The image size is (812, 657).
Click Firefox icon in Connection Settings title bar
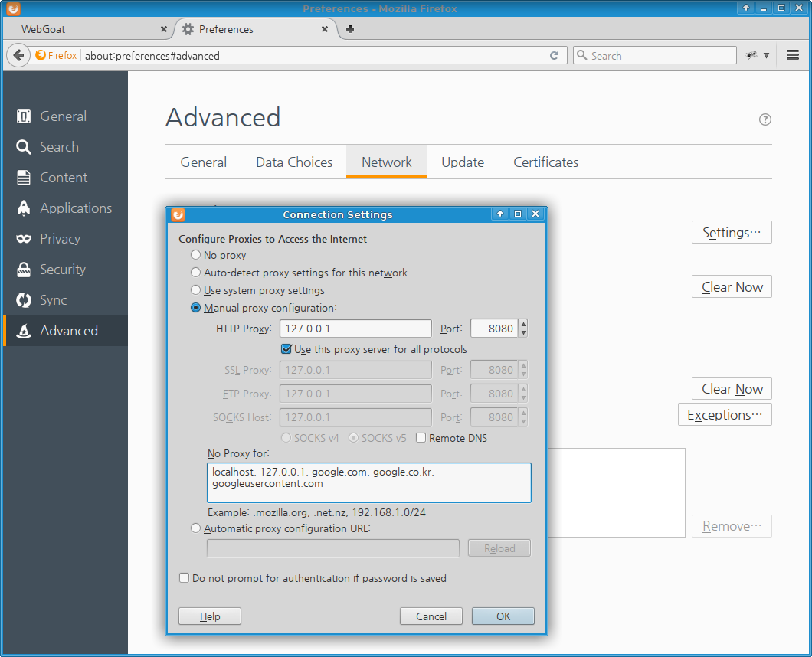point(178,214)
